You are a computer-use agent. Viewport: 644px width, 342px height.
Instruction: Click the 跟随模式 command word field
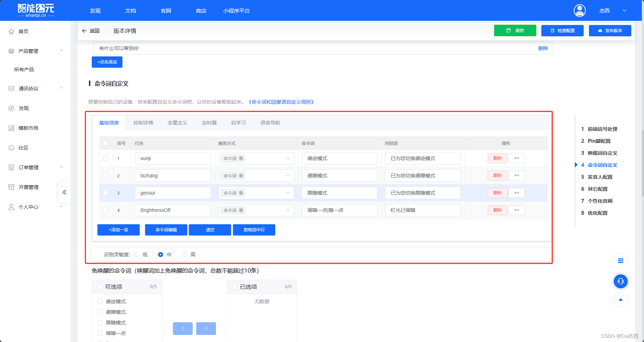[339, 193]
